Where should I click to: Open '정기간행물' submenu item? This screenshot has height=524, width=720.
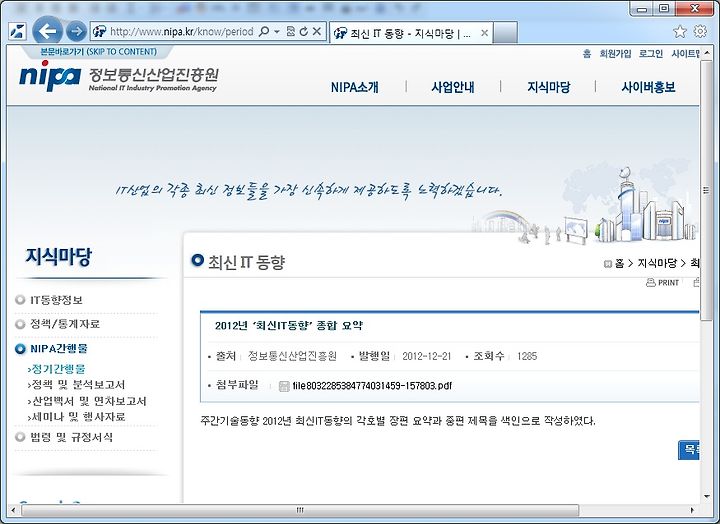coord(58,369)
